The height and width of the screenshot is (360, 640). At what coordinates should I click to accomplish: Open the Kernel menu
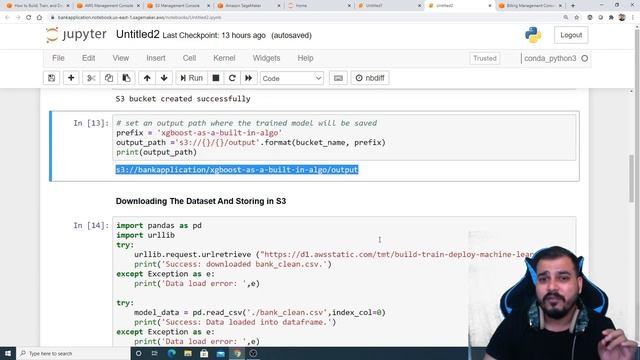click(224, 58)
